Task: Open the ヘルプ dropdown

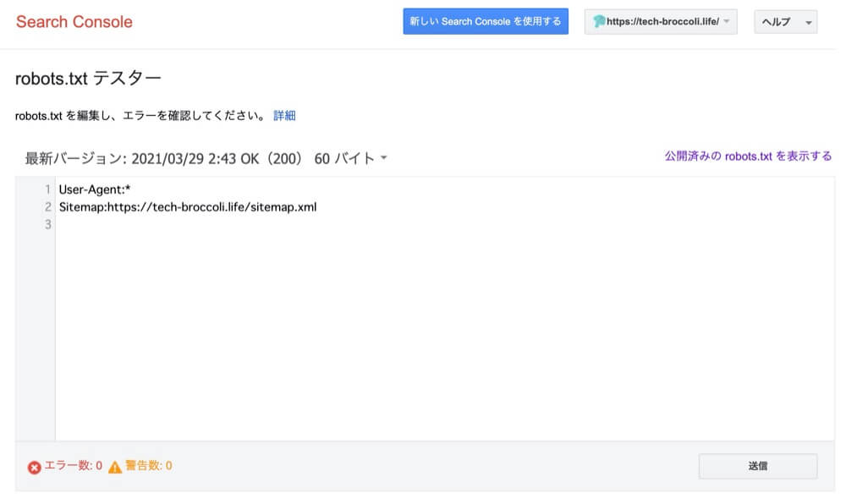Action: tap(784, 21)
